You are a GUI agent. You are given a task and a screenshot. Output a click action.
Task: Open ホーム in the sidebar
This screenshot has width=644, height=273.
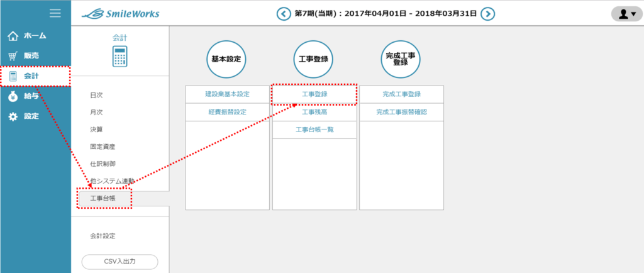coord(35,36)
